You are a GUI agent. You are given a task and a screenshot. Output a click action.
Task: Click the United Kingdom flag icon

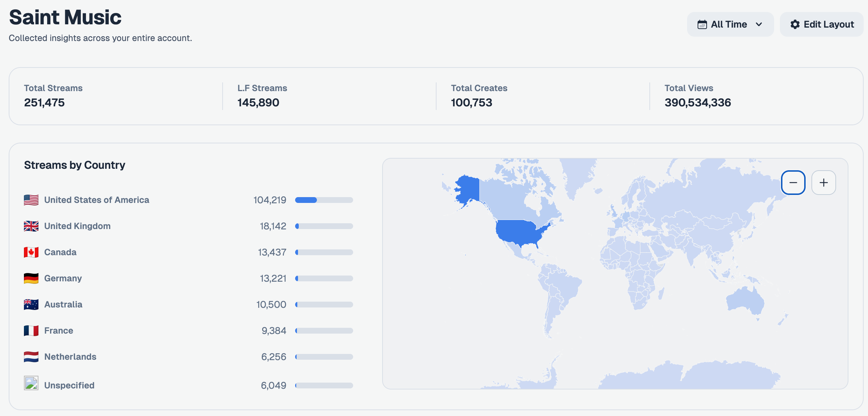point(31,226)
